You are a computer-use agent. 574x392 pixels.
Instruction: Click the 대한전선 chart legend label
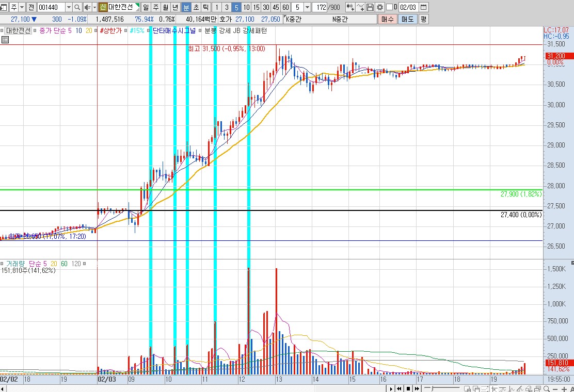[18, 31]
